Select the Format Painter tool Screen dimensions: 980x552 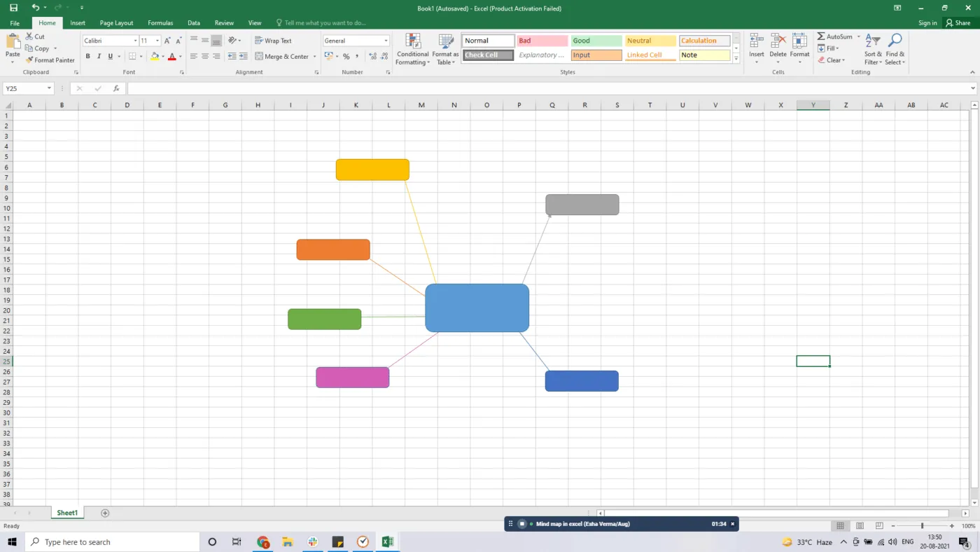point(50,60)
